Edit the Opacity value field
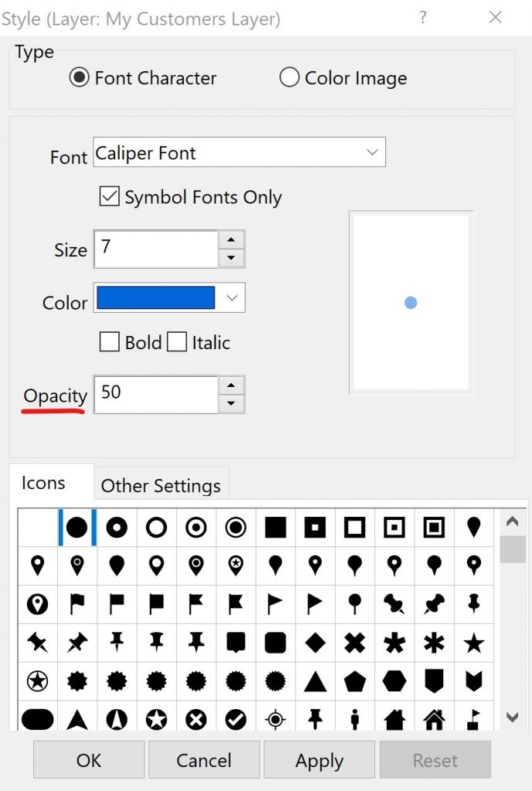The image size is (532, 791). 154,394
